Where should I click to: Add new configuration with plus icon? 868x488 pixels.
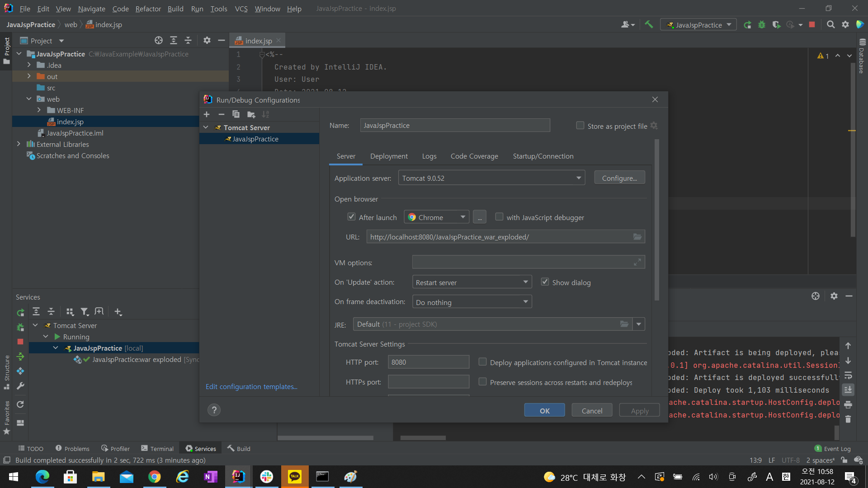[x=207, y=114]
